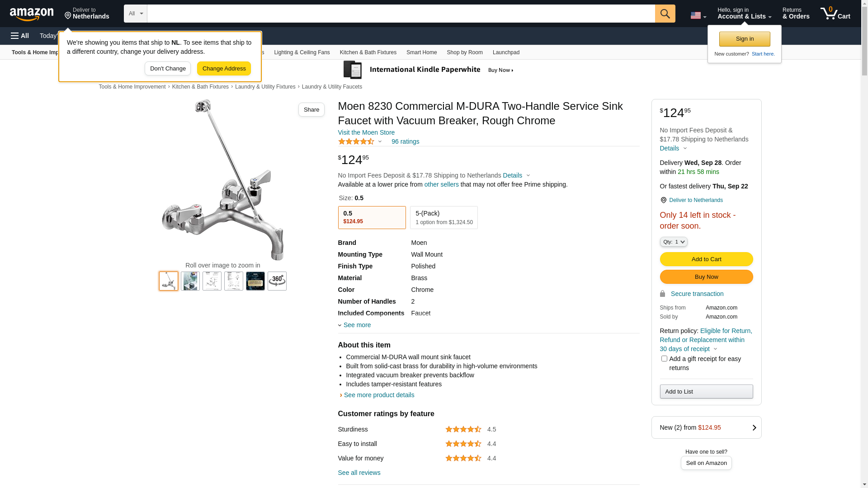Open the Qty quantity dropdown

(673, 242)
